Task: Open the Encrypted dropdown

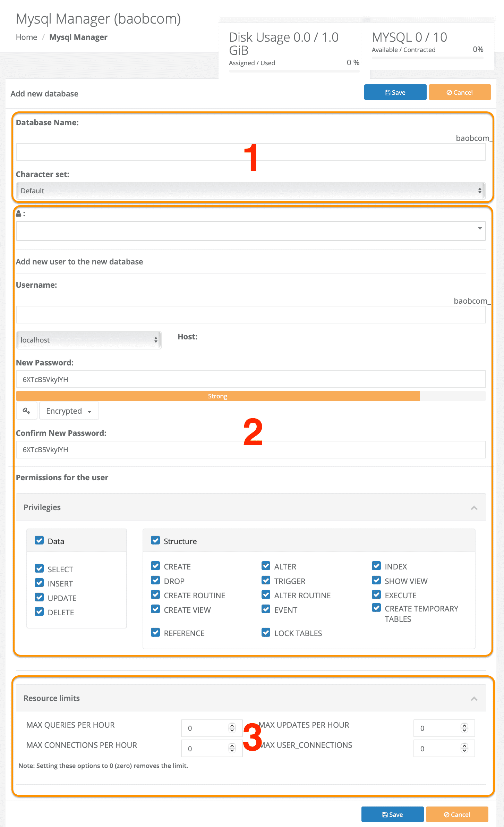Action: [x=69, y=411]
